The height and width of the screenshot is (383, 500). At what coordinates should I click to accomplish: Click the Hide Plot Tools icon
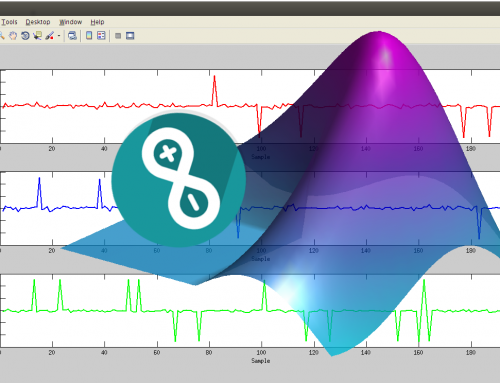118,36
